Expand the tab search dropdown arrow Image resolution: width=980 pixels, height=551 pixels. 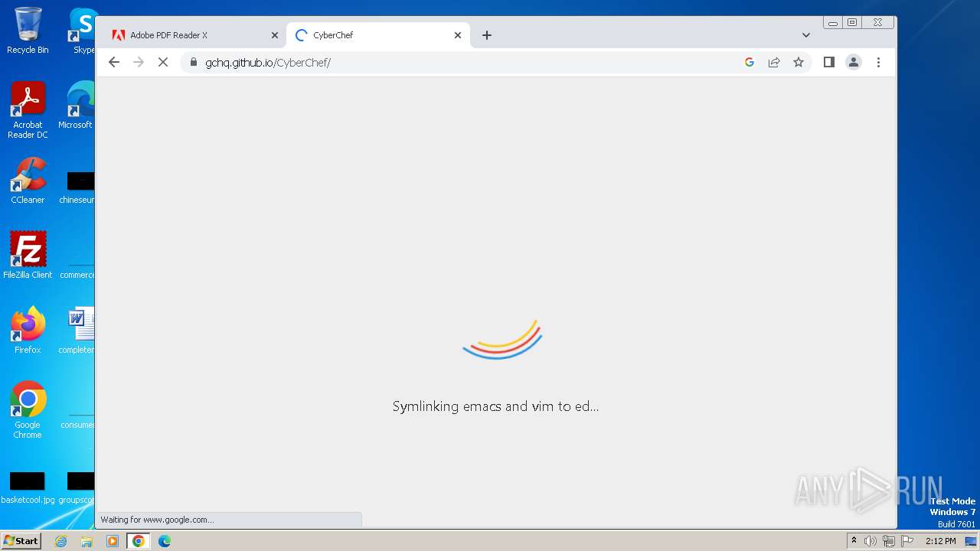[x=805, y=35]
